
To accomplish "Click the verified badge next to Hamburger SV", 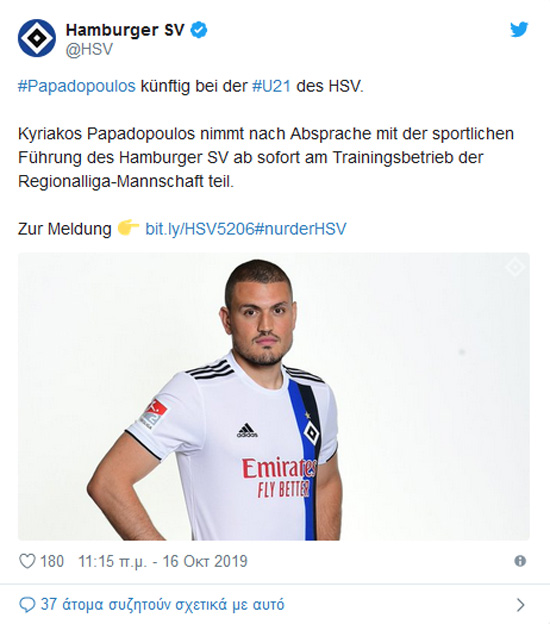I will 199,30.
